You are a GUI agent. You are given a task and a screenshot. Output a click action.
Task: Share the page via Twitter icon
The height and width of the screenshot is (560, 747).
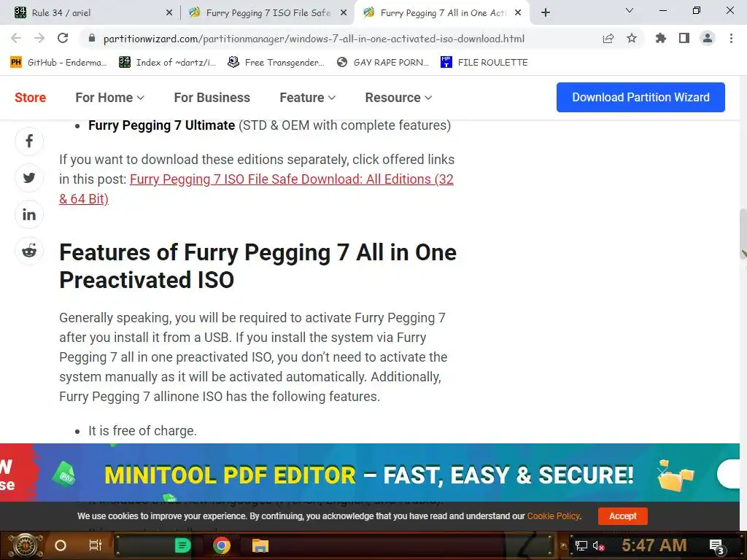tap(29, 178)
